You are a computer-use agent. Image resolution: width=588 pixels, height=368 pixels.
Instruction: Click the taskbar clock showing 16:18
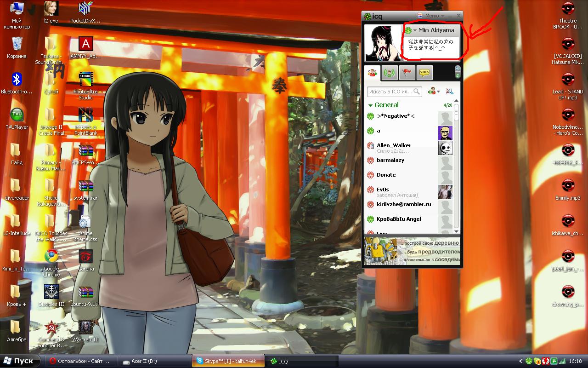click(576, 362)
